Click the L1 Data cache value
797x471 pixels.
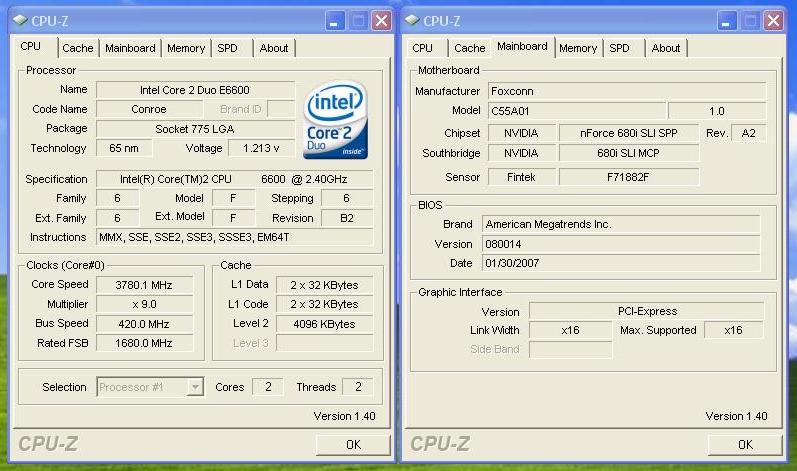click(x=324, y=285)
